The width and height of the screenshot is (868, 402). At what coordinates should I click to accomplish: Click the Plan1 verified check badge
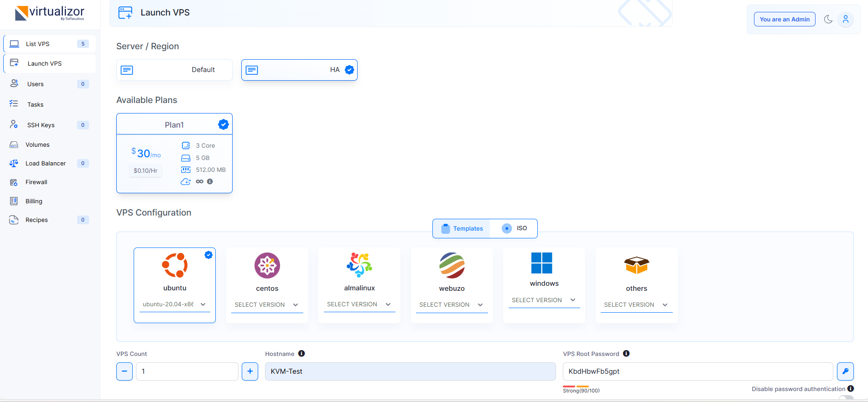[223, 124]
